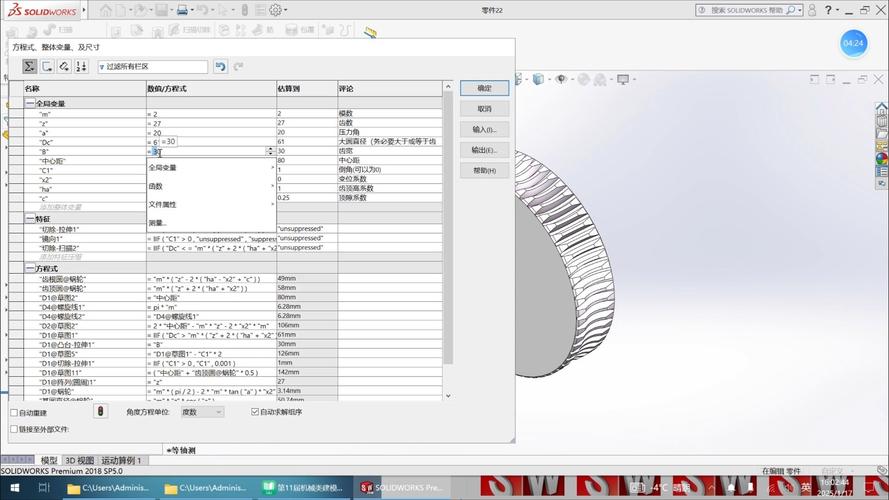Collapse the 特征 section
Image resolution: width=889 pixels, height=500 pixels.
[x=30, y=219]
